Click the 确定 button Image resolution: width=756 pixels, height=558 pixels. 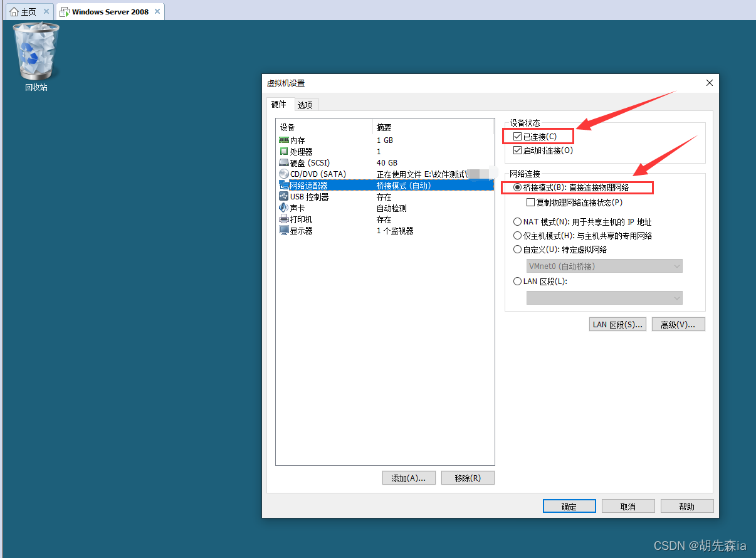pos(569,507)
